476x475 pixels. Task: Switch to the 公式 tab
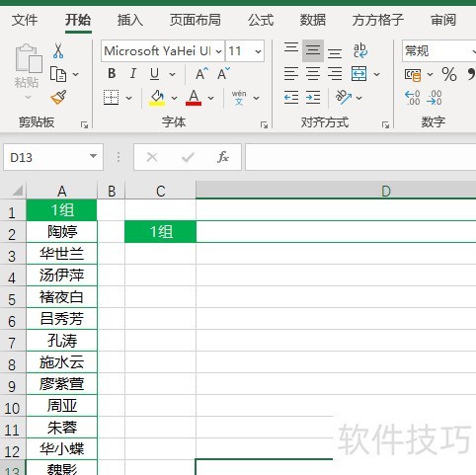(261, 20)
